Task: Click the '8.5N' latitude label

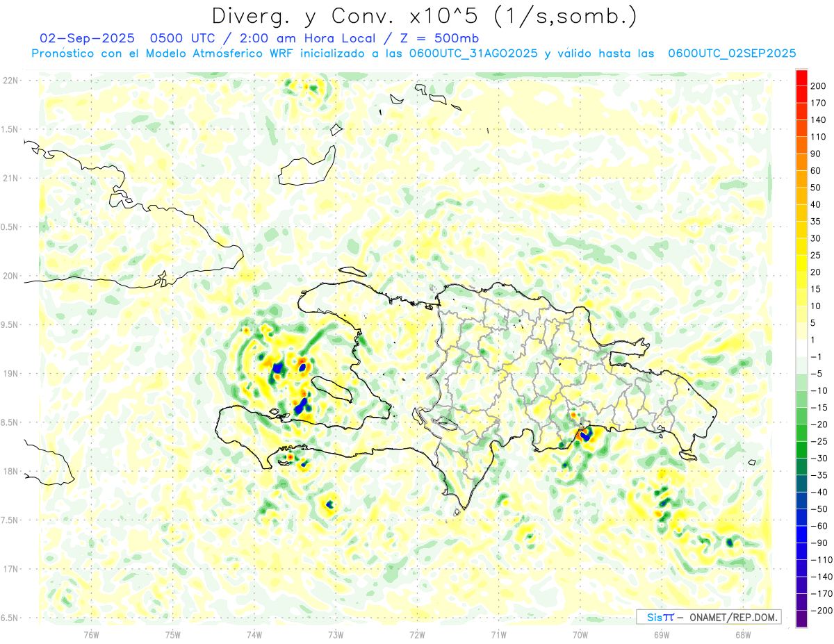Action: [10, 422]
